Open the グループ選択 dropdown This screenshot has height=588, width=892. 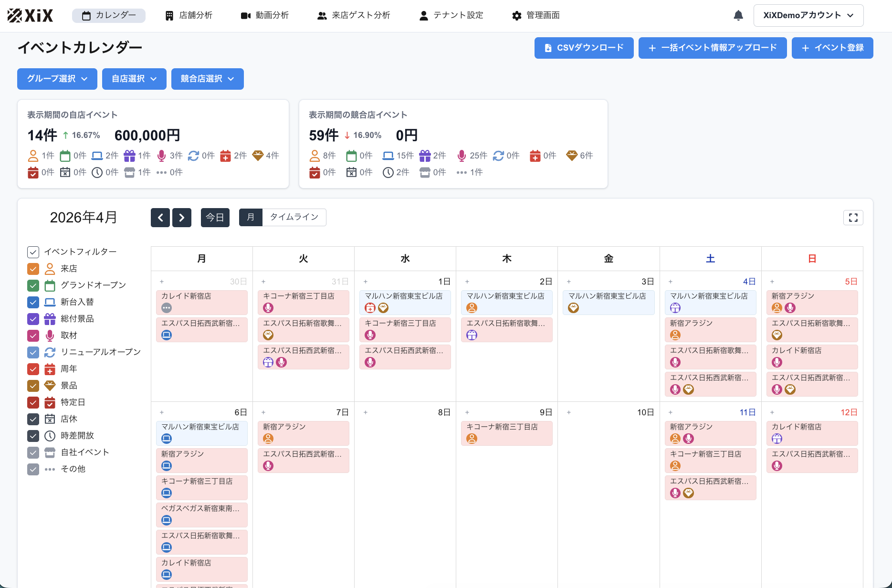[57, 79]
